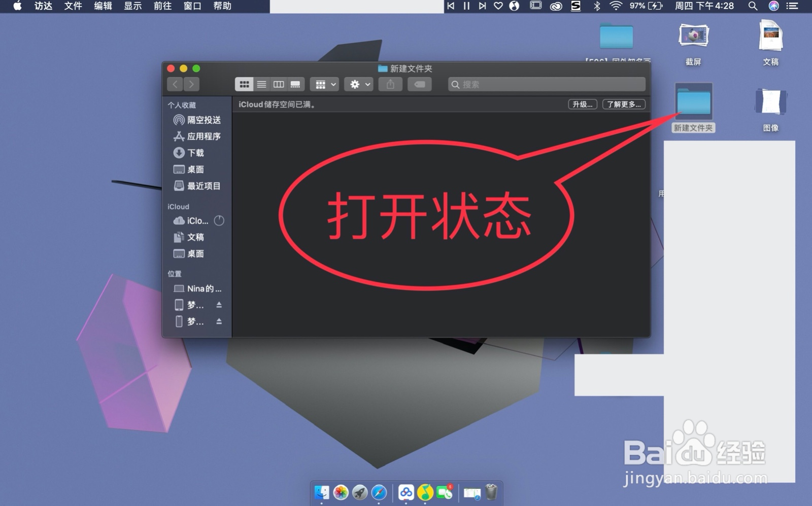The width and height of the screenshot is (812, 506).
Task: Click 了解更多 about iCloud storage
Action: point(624,104)
